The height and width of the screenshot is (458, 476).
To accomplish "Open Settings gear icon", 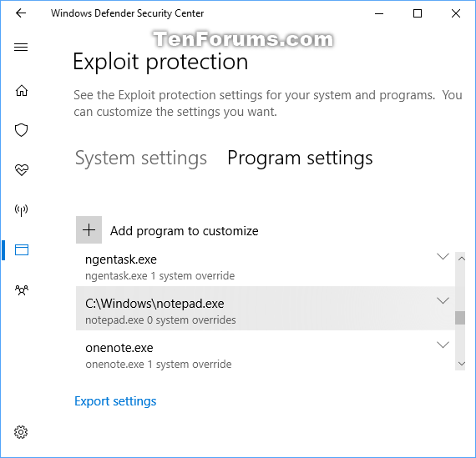I will pyautogui.click(x=21, y=432).
